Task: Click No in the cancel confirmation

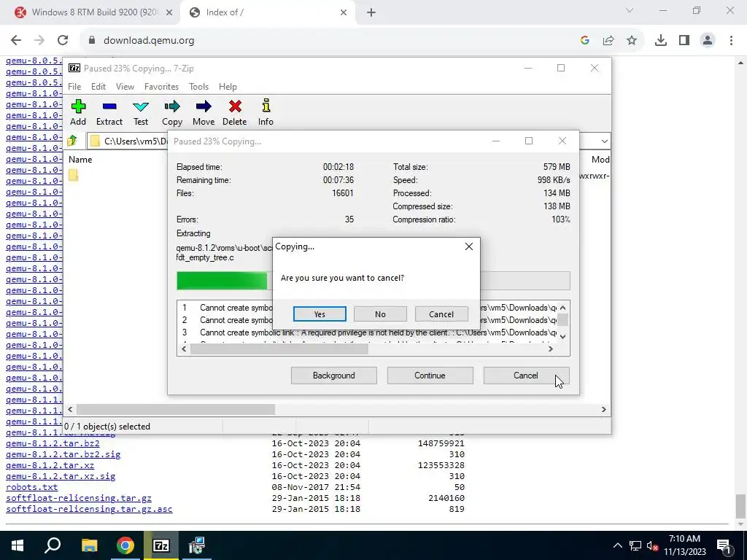Action: point(380,314)
